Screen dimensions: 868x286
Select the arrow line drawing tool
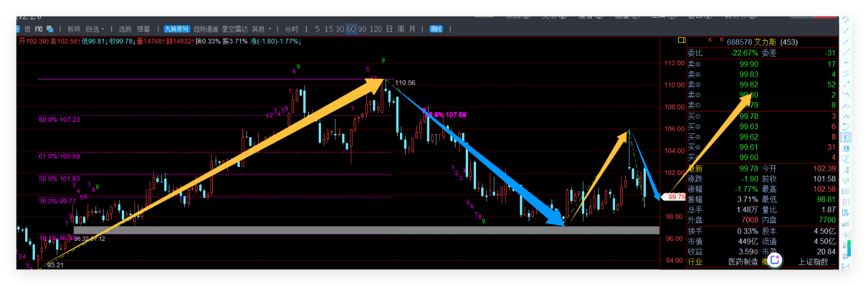tap(847, 84)
